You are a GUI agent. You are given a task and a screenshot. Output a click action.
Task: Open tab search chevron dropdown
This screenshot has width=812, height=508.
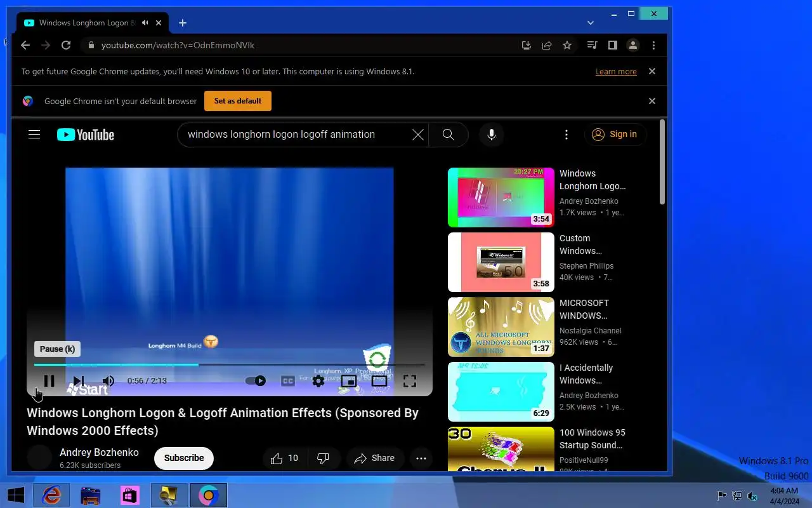(x=591, y=23)
